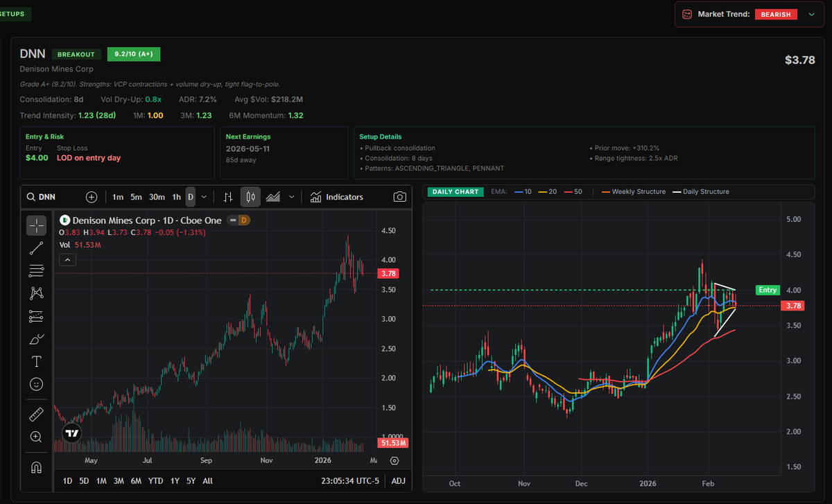Select the D daily interval
The height and width of the screenshot is (504, 832).
[191, 197]
